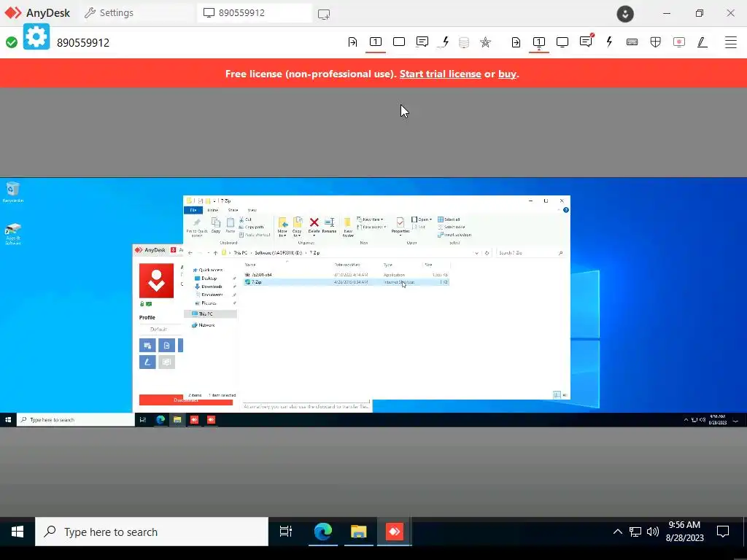This screenshot has height=560, width=747.
Task: Select Quick access in remote Explorer sidebar
Action: pos(208,270)
